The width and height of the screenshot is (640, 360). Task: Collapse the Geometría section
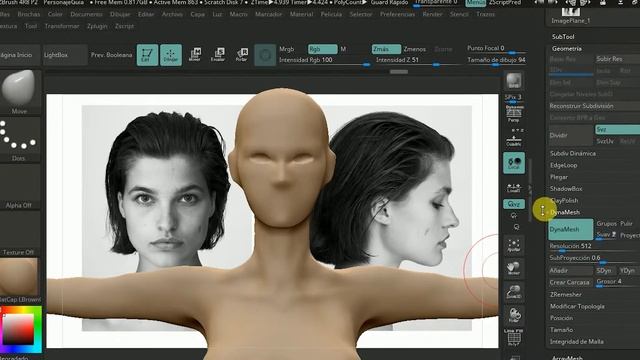[x=567, y=49]
